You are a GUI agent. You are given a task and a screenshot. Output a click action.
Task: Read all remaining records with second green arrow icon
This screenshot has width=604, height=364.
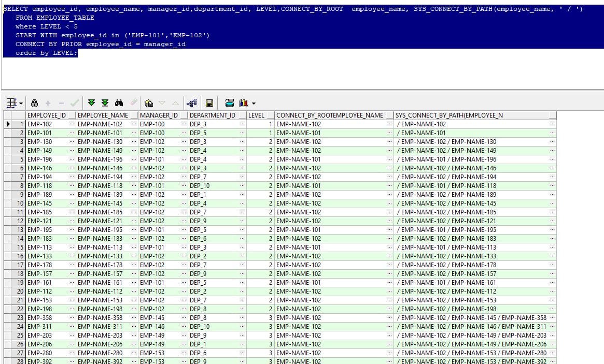(106, 103)
